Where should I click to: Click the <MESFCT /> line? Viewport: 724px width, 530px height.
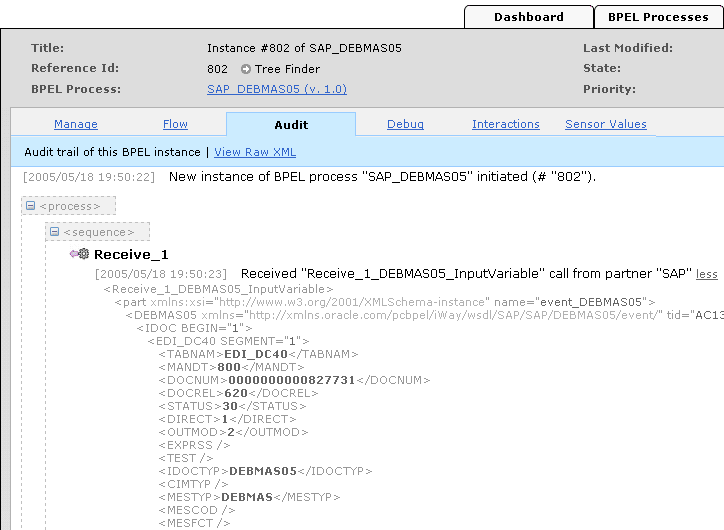[x=194, y=523]
